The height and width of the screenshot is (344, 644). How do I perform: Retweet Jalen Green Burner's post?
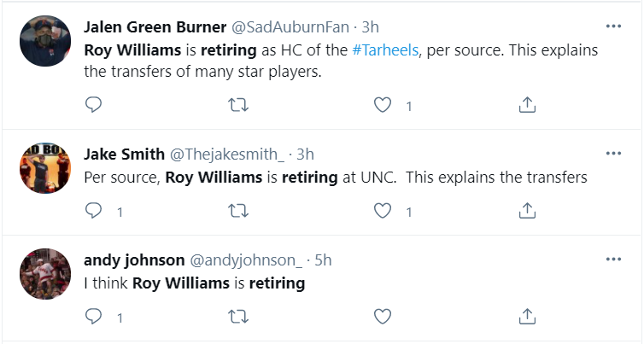238,105
